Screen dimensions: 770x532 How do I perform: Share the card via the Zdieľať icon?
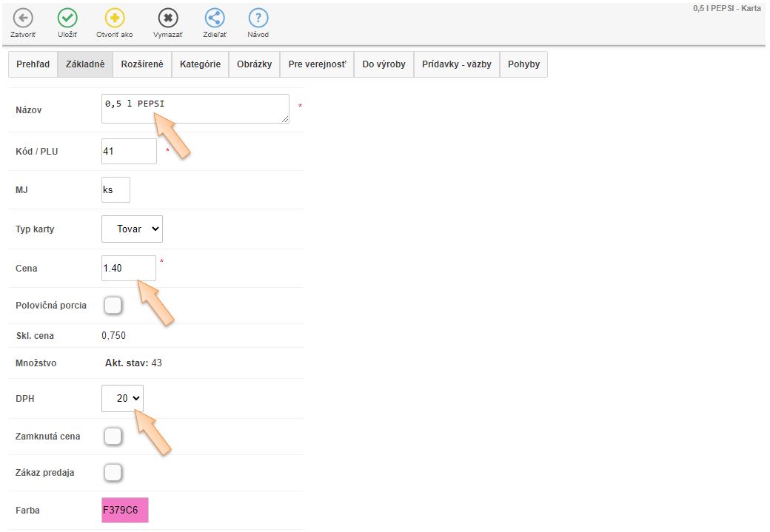point(215,18)
